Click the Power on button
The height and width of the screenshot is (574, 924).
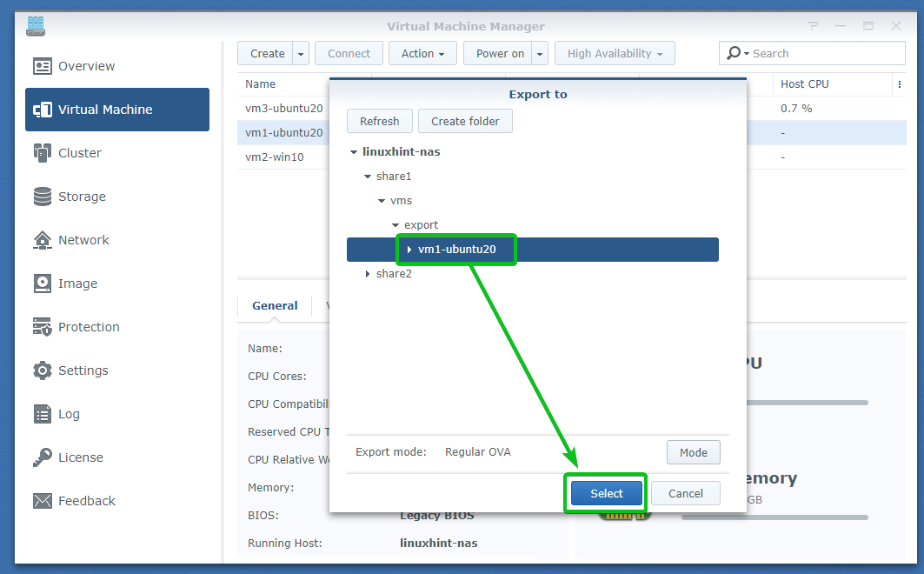tap(500, 54)
